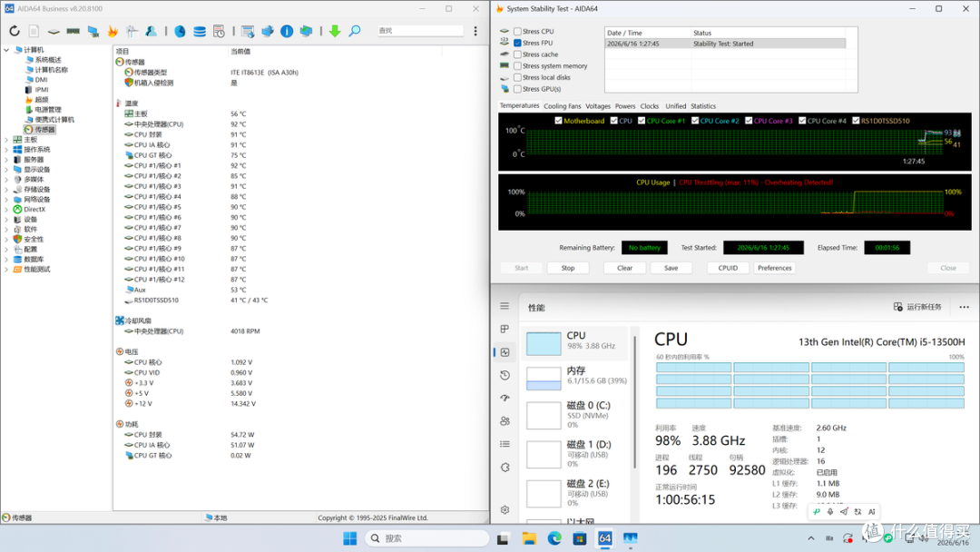
Task: Enable the Stress cache checkbox
Action: tap(517, 54)
